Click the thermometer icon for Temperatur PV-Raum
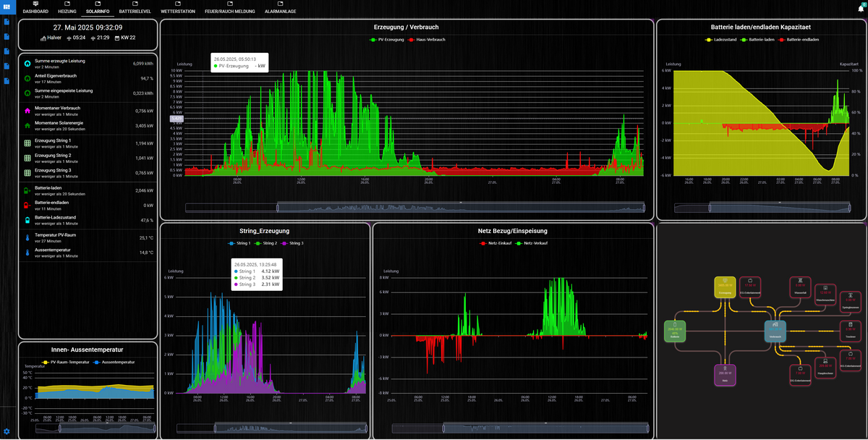 click(27, 237)
